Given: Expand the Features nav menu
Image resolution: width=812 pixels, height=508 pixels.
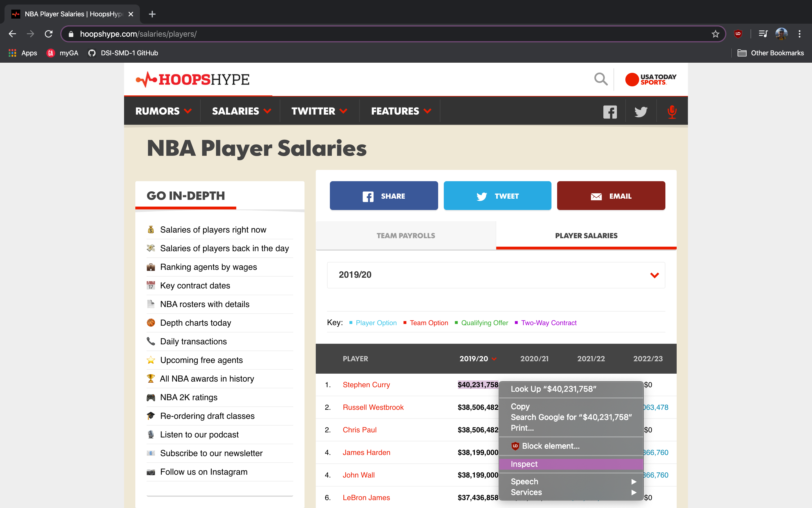Looking at the screenshot, I should point(401,111).
